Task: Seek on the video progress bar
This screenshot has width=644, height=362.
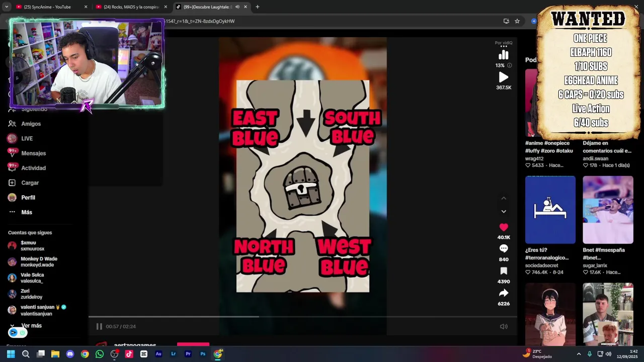Action: tap(302, 317)
